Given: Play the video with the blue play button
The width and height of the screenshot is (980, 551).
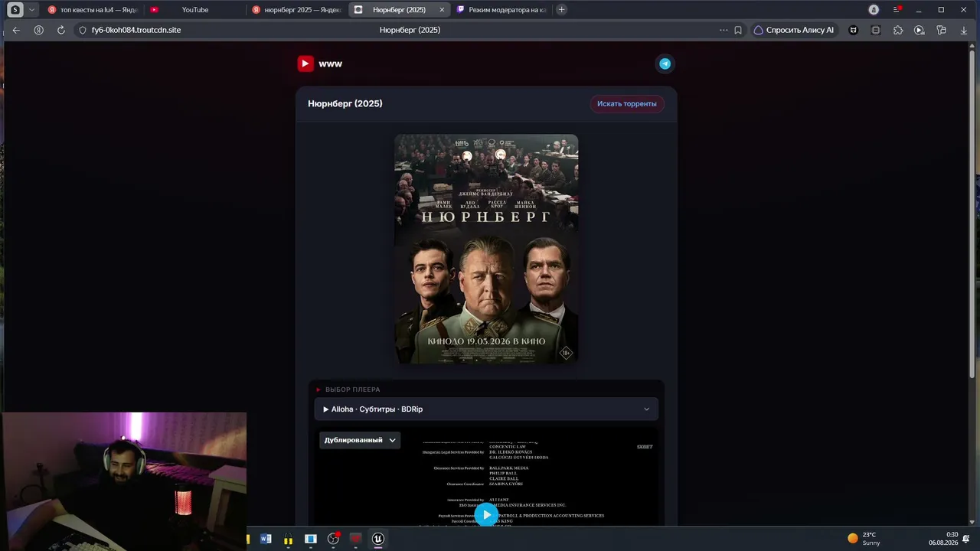Looking at the screenshot, I should pyautogui.click(x=486, y=515).
